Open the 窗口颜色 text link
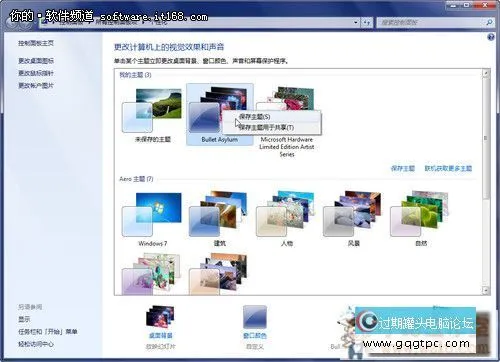The height and width of the screenshot is (362, 500). tap(255, 336)
